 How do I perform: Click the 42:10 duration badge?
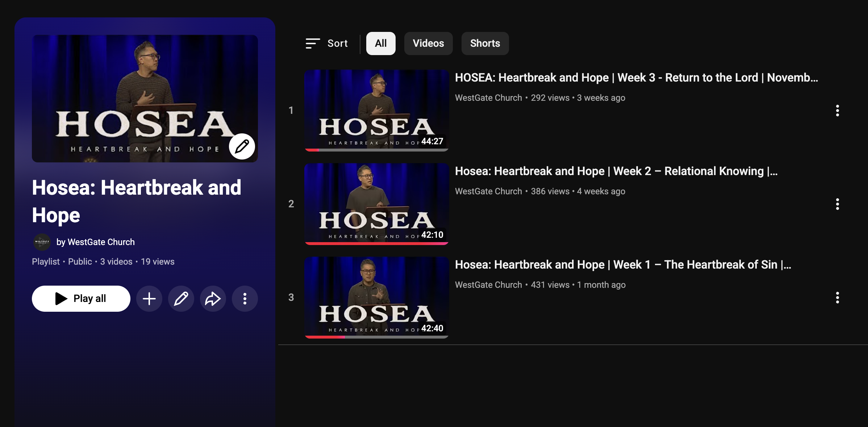tap(432, 235)
